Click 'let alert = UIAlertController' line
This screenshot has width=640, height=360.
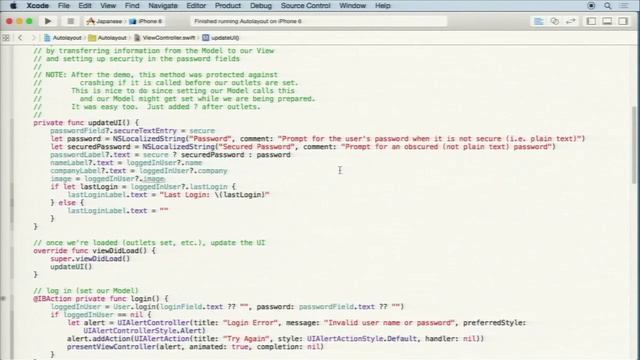coord(297,323)
